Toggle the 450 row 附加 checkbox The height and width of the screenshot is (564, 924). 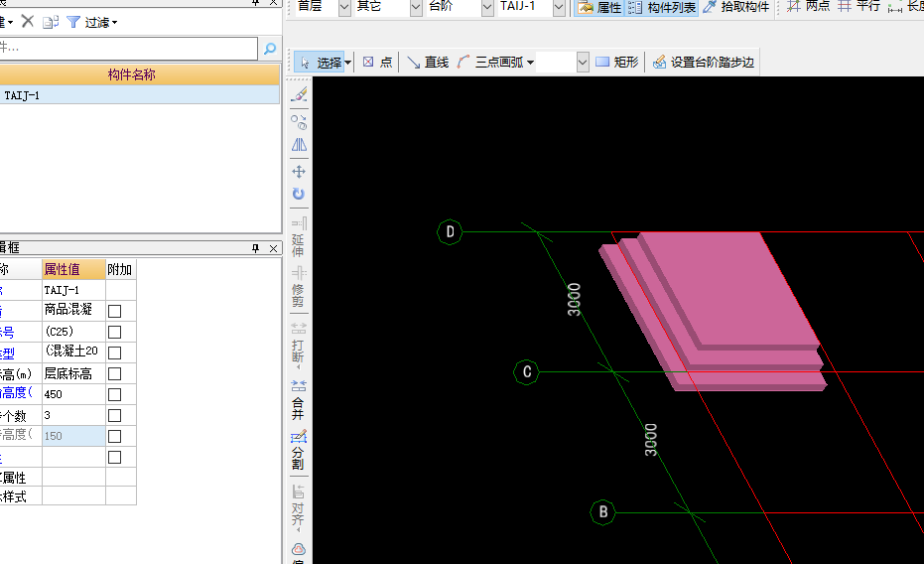pyautogui.click(x=115, y=395)
